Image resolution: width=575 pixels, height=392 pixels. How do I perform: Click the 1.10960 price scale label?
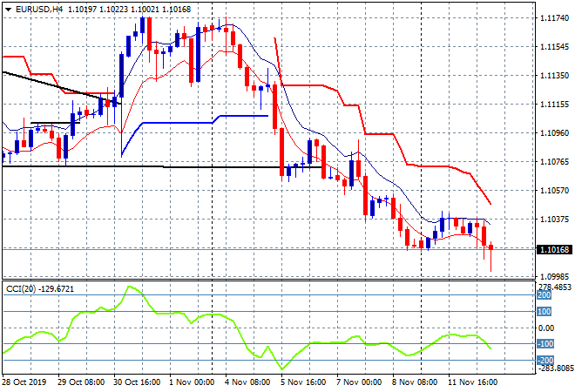(x=555, y=133)
